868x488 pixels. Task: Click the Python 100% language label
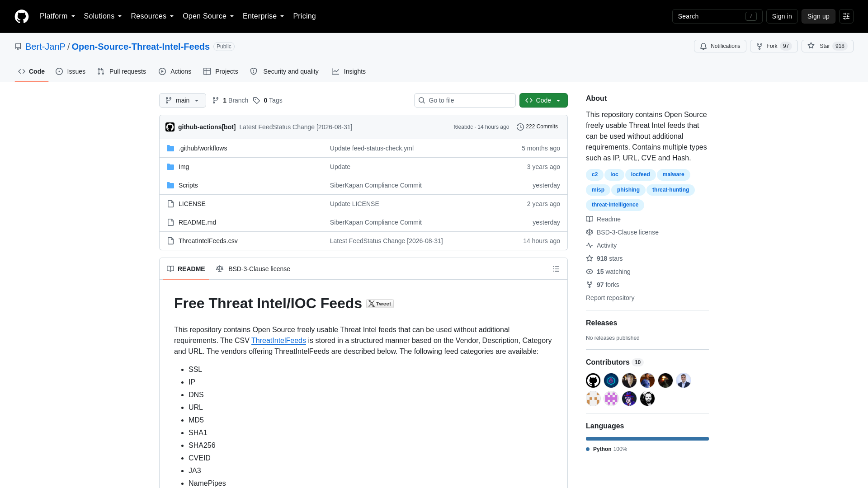point(607,449)
